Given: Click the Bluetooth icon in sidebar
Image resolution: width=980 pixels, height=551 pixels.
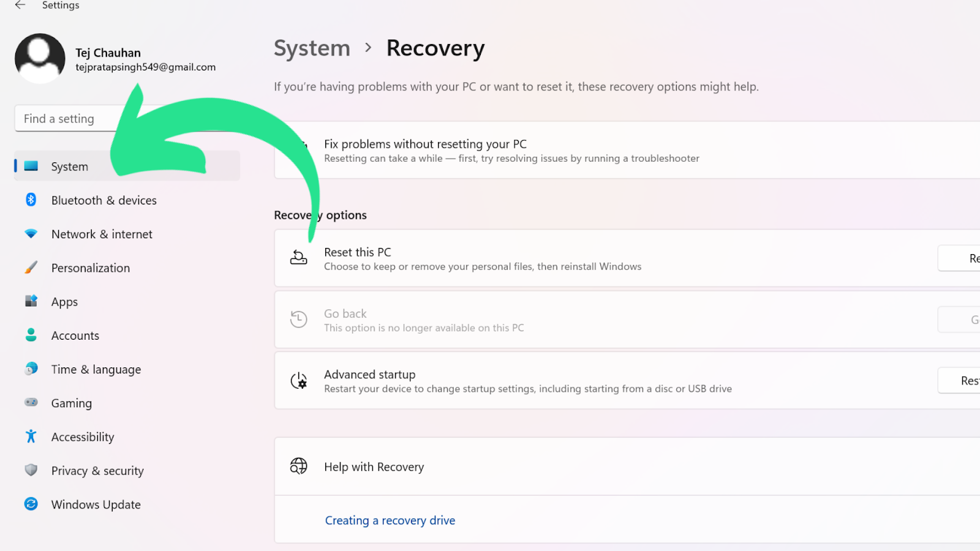Looking at the screenshot, I should [x=31, y=200].
